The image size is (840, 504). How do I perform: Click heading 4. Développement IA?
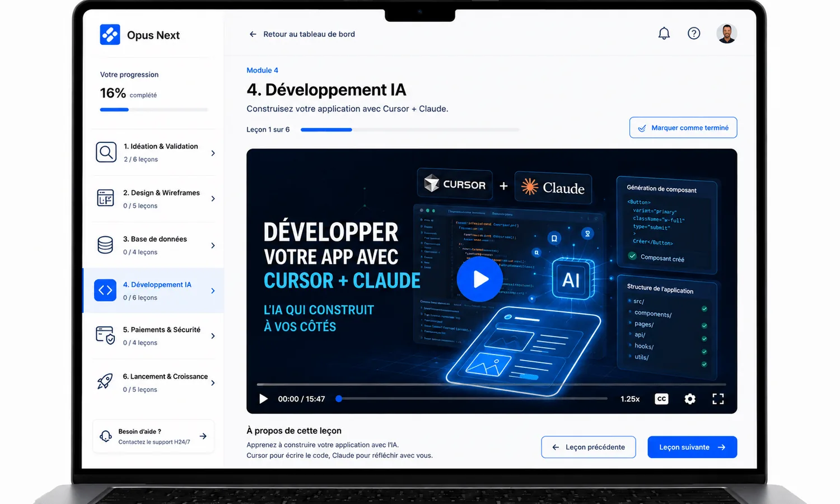(x=326, y=90)
